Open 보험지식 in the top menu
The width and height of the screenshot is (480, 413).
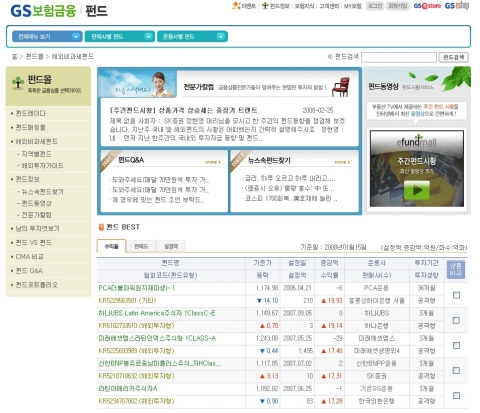click(304, 6)
